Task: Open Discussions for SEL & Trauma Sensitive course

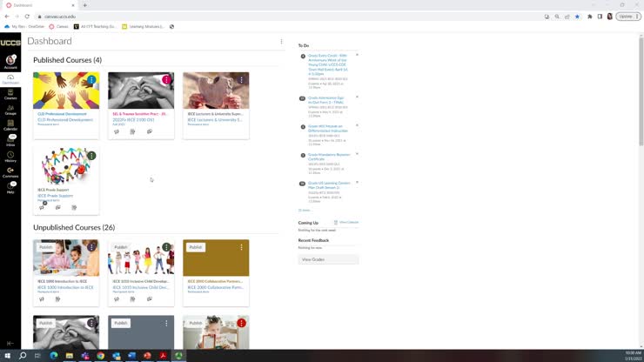Action: coord(150,132)
